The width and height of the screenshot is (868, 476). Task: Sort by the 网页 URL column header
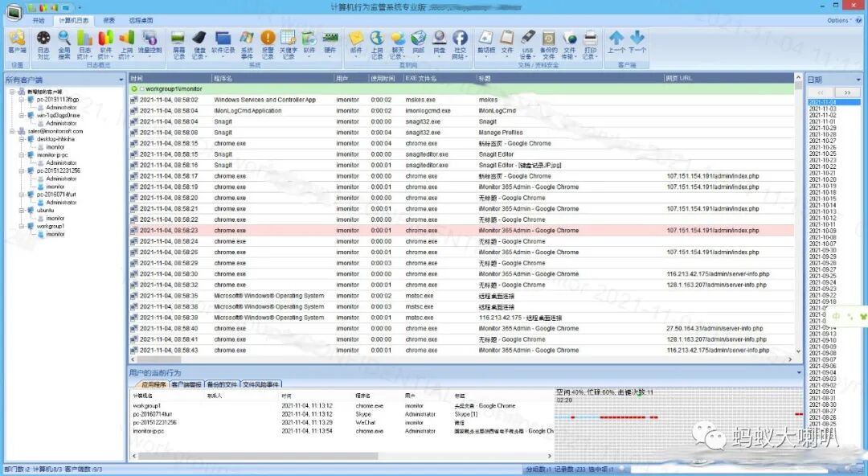tap(728, 78)
